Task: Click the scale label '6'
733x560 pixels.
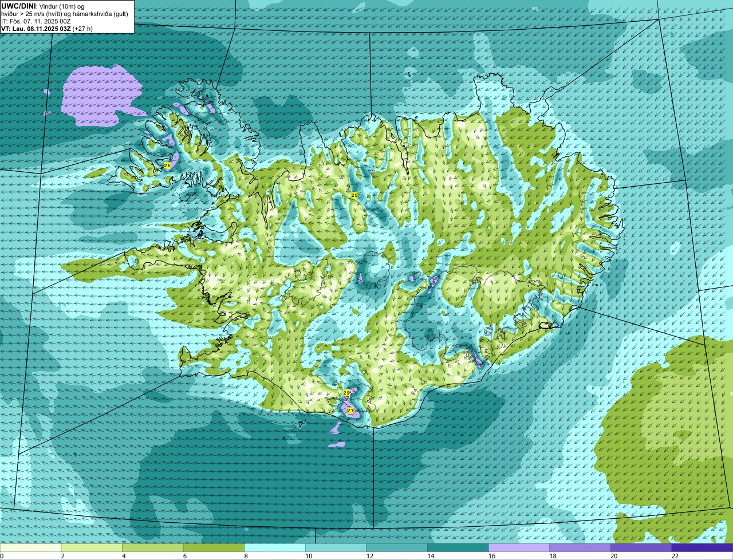Action: pyautogui.click(x=185, y=556)
